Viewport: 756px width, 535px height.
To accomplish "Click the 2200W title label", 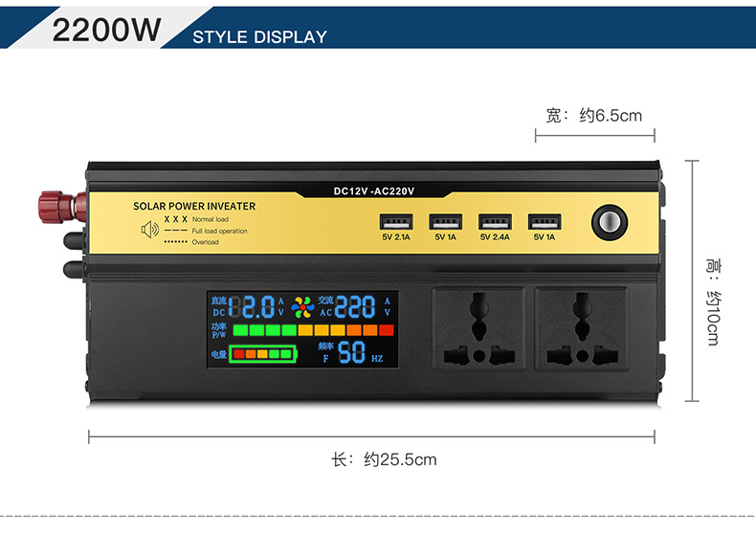I will pyautogui.click(x=106, y=30).
